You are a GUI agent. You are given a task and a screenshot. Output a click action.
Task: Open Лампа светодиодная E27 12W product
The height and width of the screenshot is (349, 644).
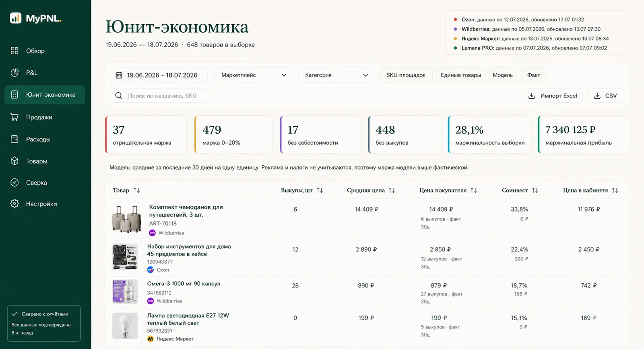[x=188, y=319]
